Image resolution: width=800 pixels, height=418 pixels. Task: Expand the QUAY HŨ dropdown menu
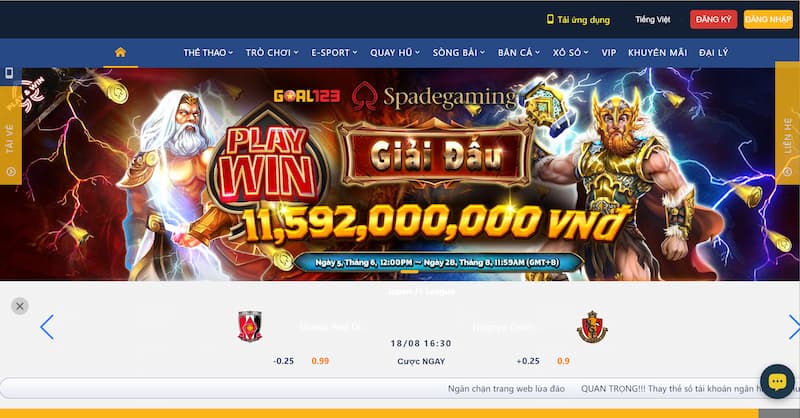tap(395, 53)
